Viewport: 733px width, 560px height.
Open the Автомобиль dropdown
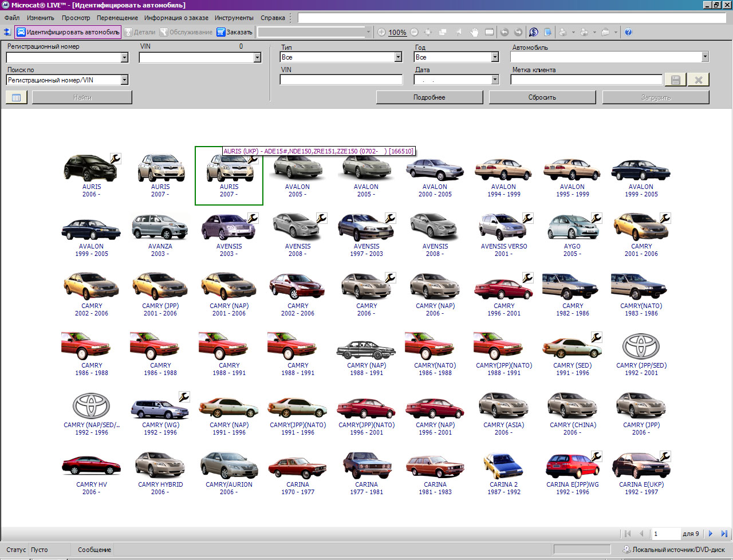click(x=705, y=57)
